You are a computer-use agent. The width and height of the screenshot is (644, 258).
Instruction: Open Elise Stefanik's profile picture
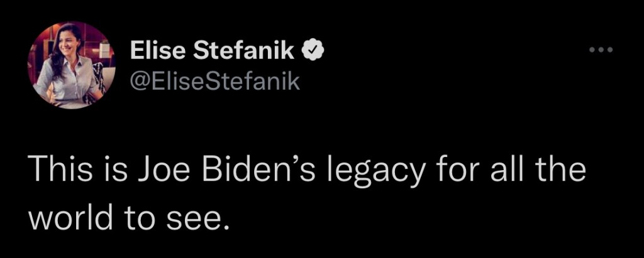(x=69, y=65)
